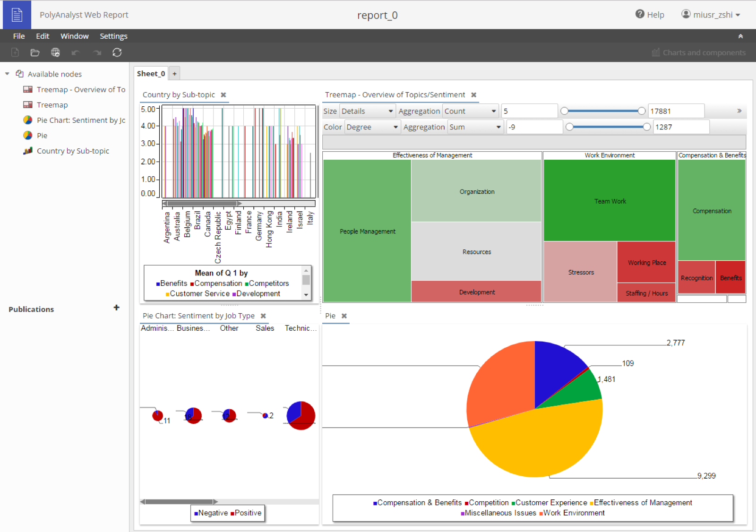Image resolution: width=756 pixels, height=532 pixels.
Task: Open the Settings menu
Action: pos(113,36)
